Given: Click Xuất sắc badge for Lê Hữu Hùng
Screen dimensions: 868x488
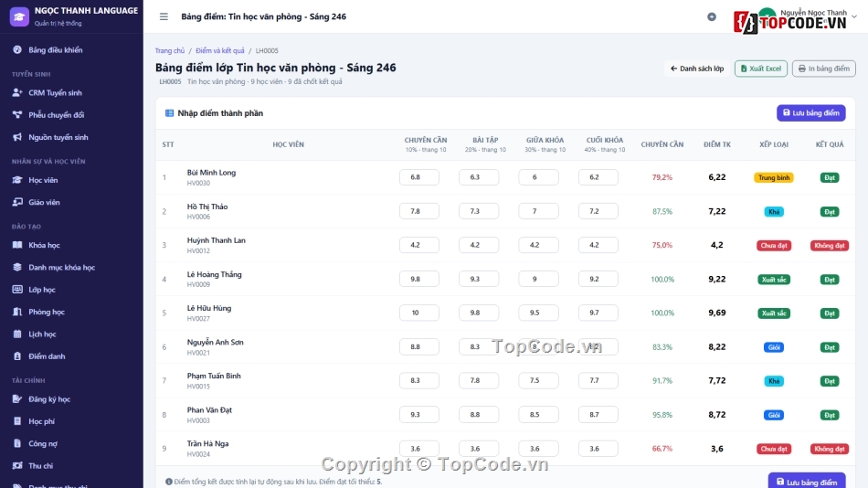Looking at the screenshot, I should pyautogui.click(x=774, y=313).
